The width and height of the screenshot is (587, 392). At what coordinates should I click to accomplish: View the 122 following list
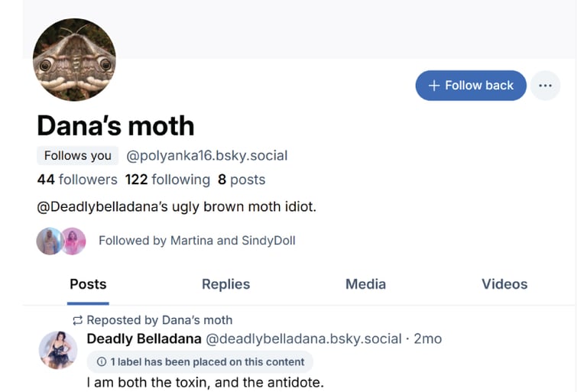point(167,180)
